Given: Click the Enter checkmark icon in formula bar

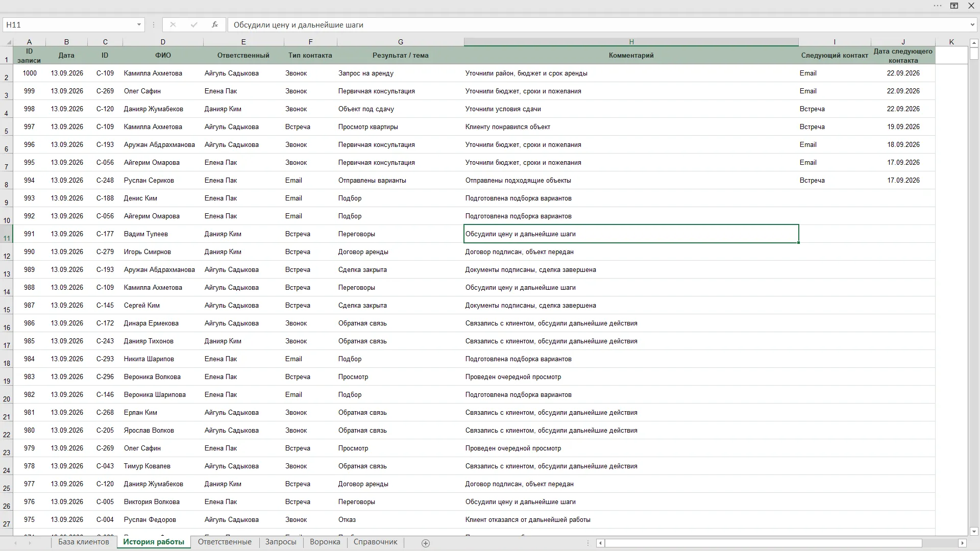Looking at the screenshot, I should tap(194, 24).
